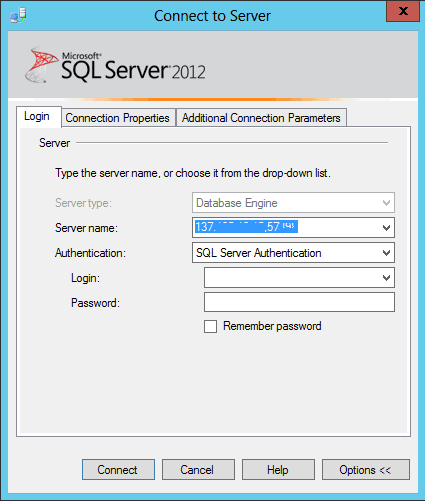The width and height of the screenshot is (425, 501).
Task: Open the Additional Connection Parameters tab
Action: coord(261,118)
